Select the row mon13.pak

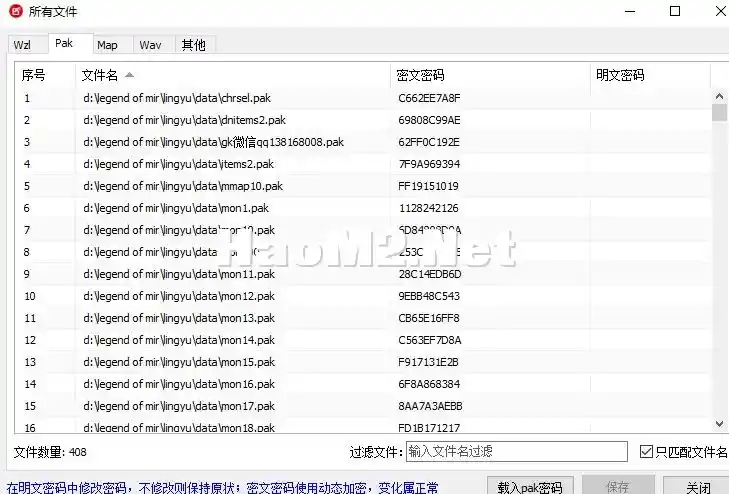tap(363, 318)
